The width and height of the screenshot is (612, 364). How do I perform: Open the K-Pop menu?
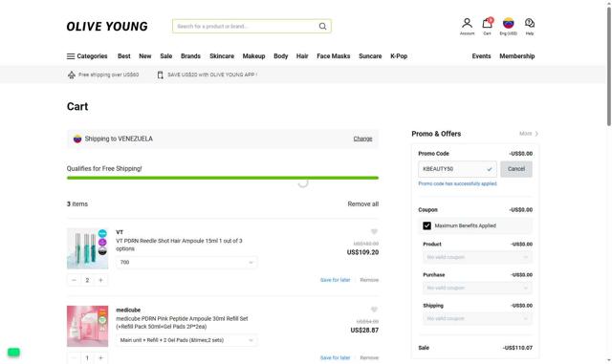(399, 56)
